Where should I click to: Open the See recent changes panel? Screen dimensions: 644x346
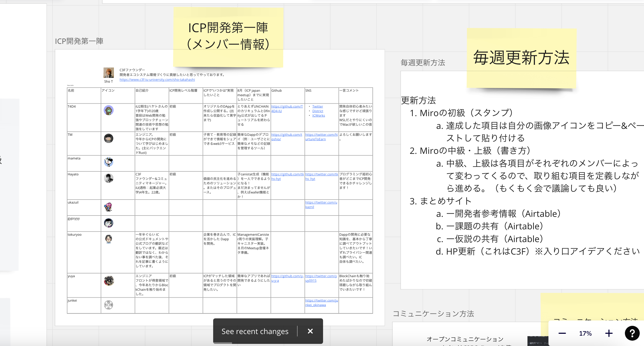tap(255, 331)
